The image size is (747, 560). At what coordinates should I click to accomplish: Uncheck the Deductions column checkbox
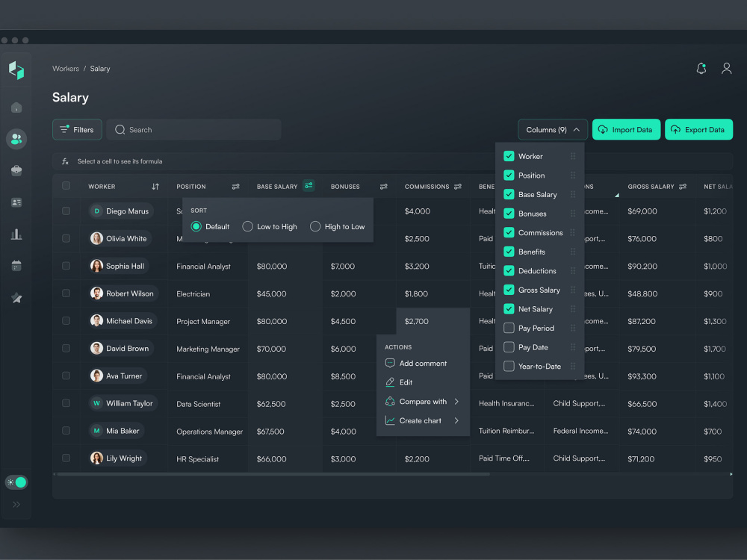509,270
